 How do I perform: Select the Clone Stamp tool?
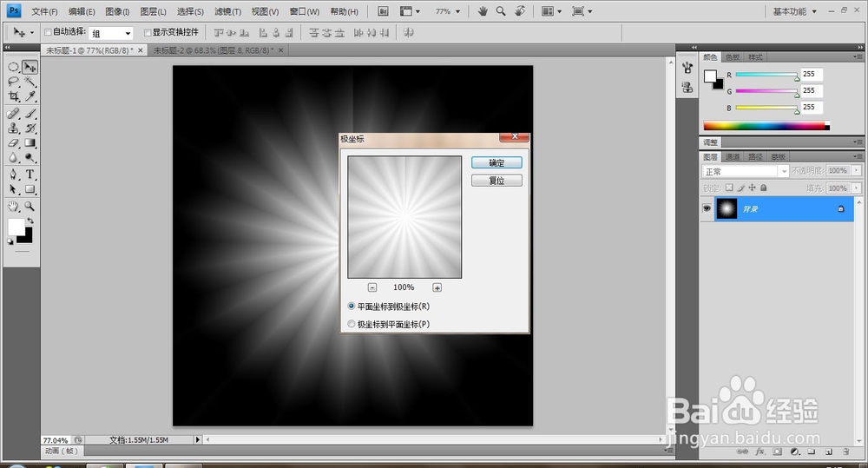point(14,128)
